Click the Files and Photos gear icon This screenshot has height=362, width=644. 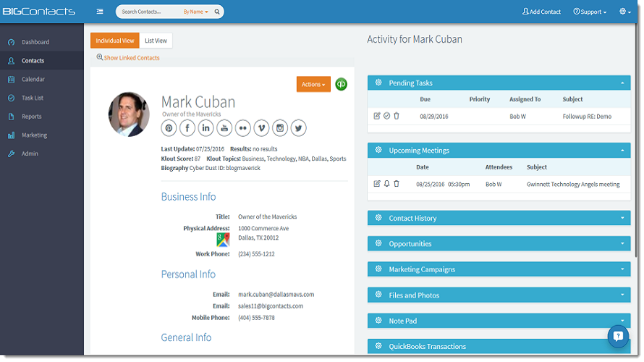378,295
